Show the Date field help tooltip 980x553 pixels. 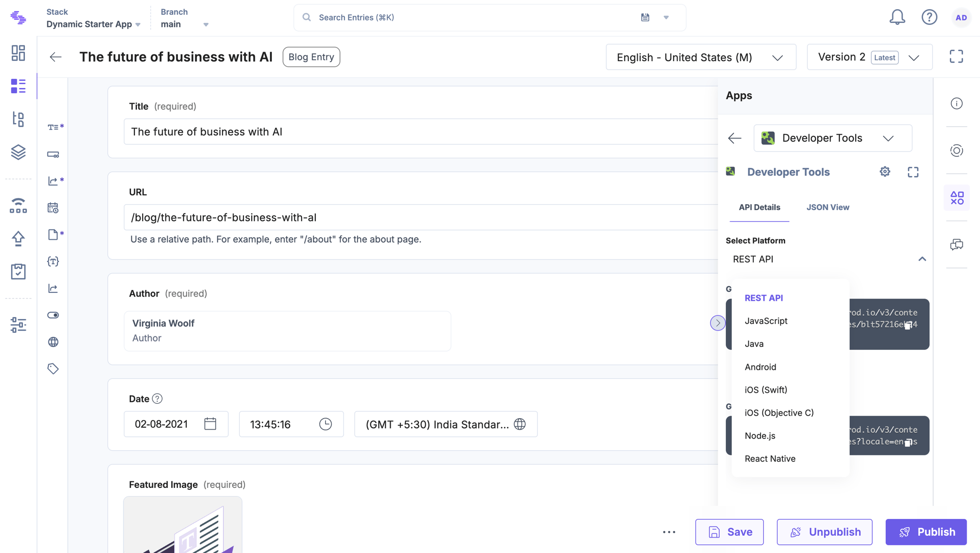click(x=157, y=398)
